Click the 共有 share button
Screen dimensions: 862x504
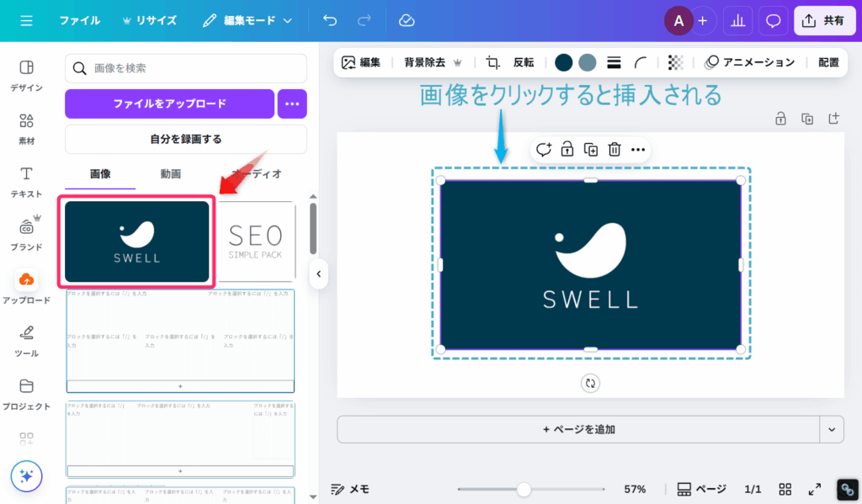[x=825, y=21]
